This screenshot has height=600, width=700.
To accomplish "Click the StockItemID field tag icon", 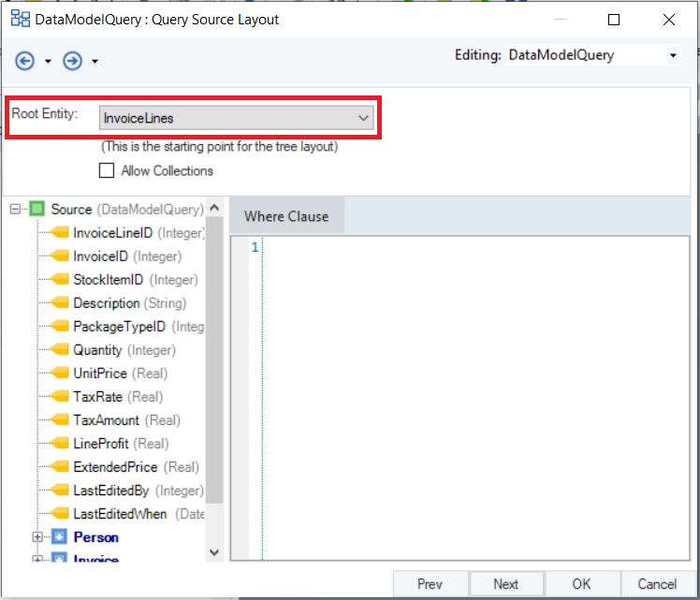I will point(59,279).
